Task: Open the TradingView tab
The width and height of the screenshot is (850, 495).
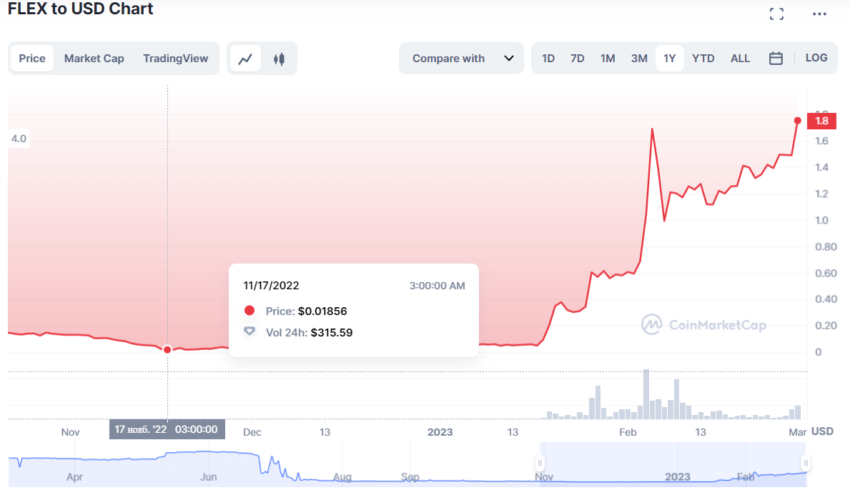Action: pos(175,58)
